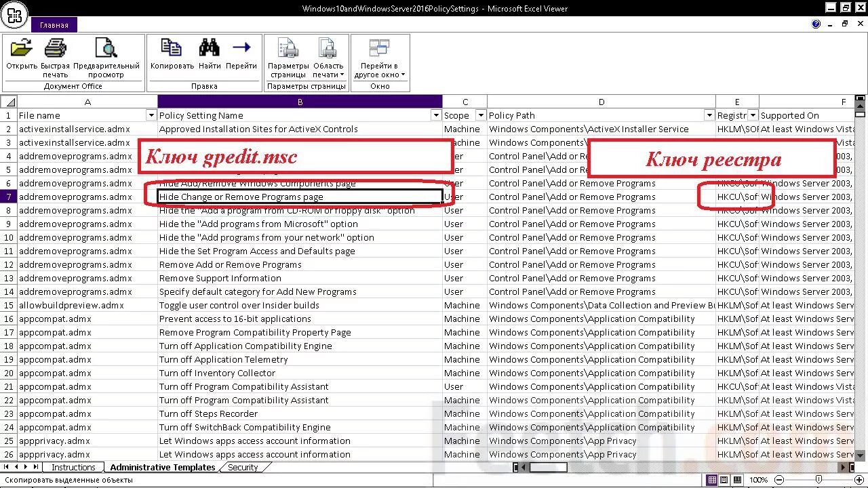Screen dimensions: 868x488
Task: Click Быстрая печать printer icon
Action: [55, 48]
